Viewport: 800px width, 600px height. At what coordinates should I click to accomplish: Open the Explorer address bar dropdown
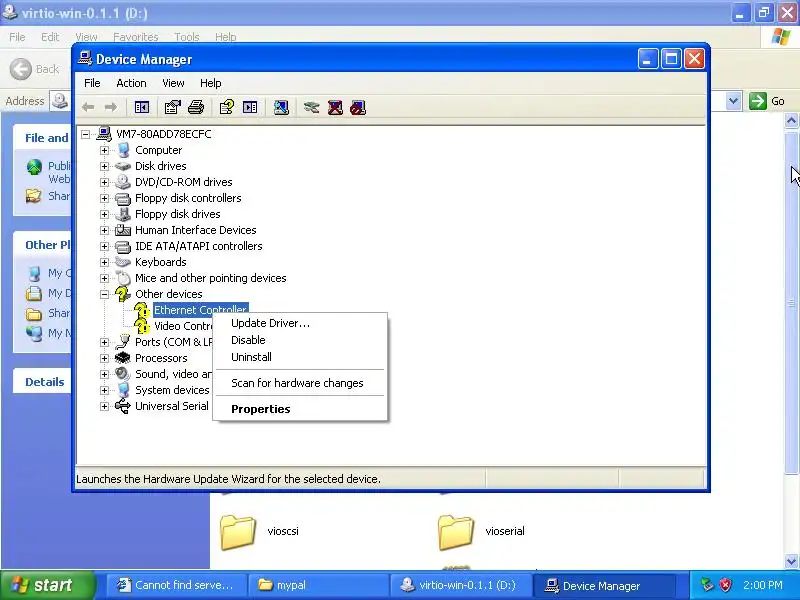point(733,101)
